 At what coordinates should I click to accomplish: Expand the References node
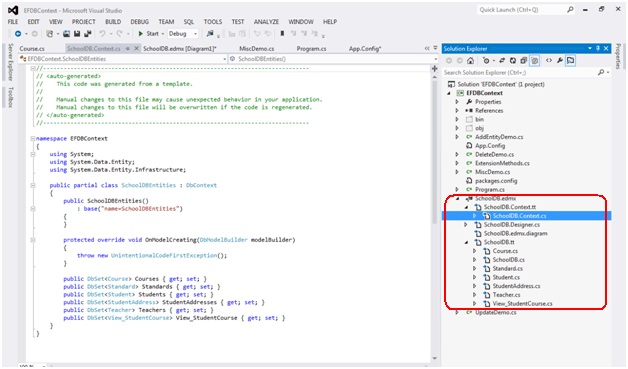pos(457,111)
